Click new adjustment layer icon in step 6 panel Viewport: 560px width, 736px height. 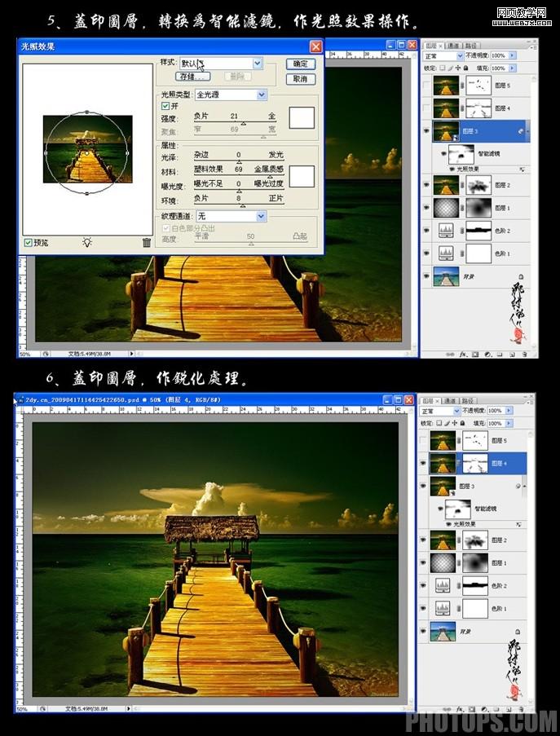(x=484, y=709)
